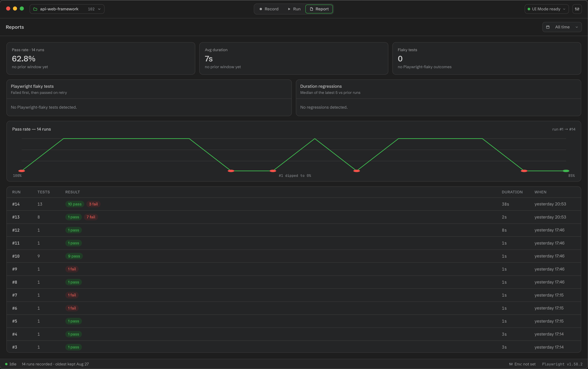Open run #14 row

point(294,204)
